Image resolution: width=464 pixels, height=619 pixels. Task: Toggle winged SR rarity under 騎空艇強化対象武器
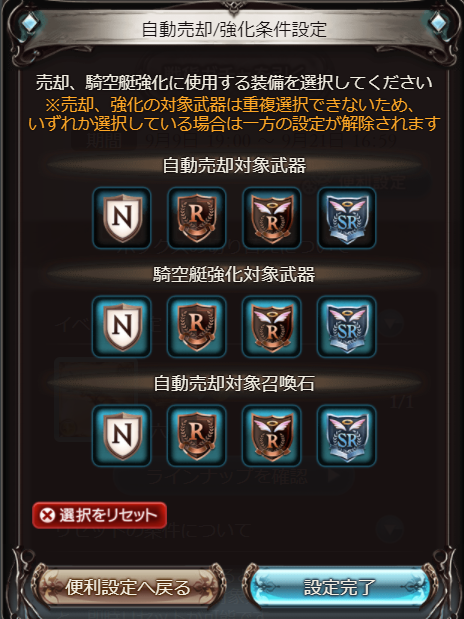coord(347,327)
